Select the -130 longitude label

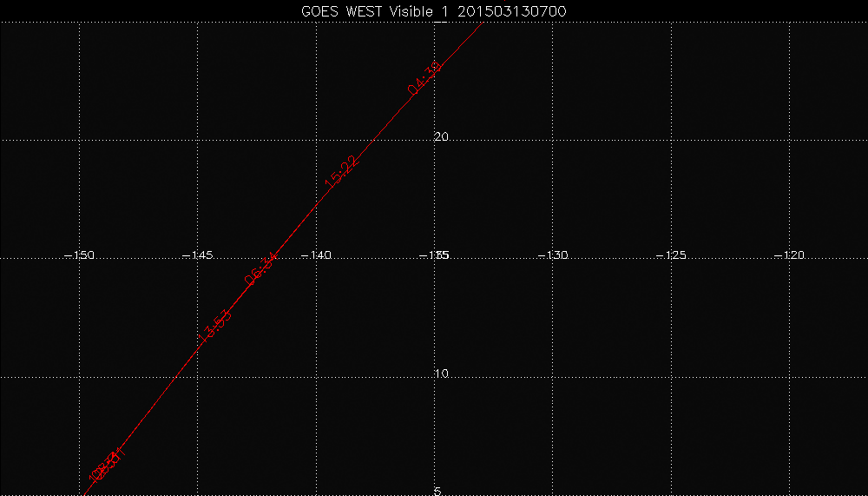pos(552,255)
